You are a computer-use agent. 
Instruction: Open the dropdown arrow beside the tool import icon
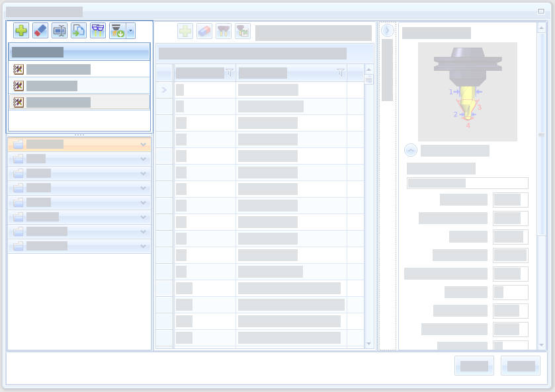[130, 30]
